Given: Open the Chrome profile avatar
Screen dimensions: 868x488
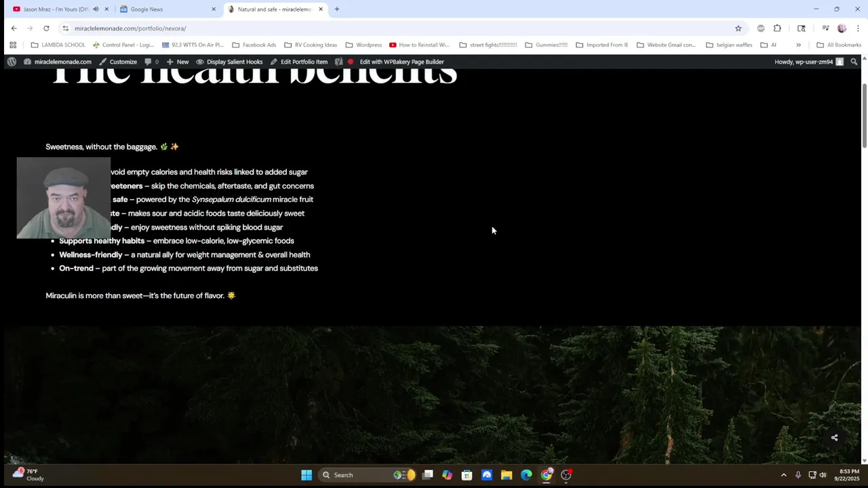Looking at the screenshot, I should pyautogui.click(x=842, y=28).
